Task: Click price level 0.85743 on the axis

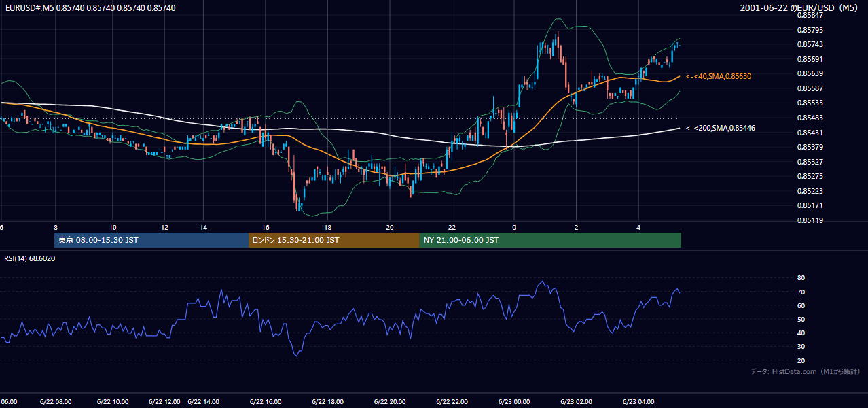Action: pos(810,44)
